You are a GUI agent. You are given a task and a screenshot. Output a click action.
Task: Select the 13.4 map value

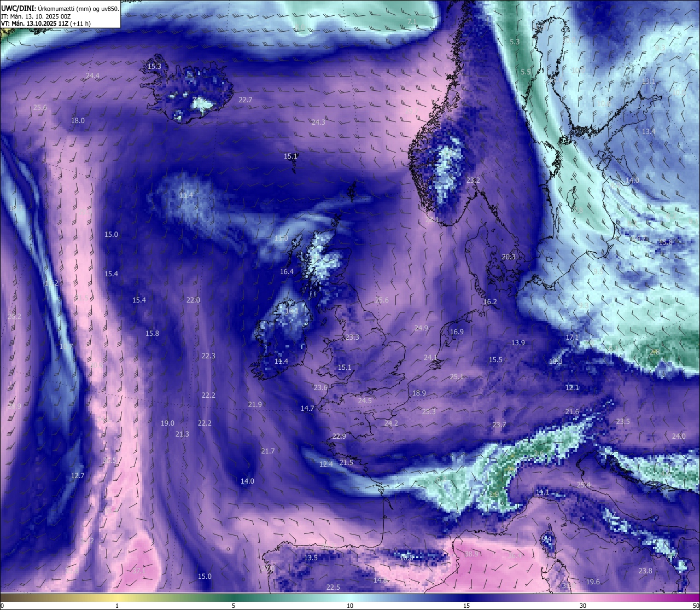[649, 131]
